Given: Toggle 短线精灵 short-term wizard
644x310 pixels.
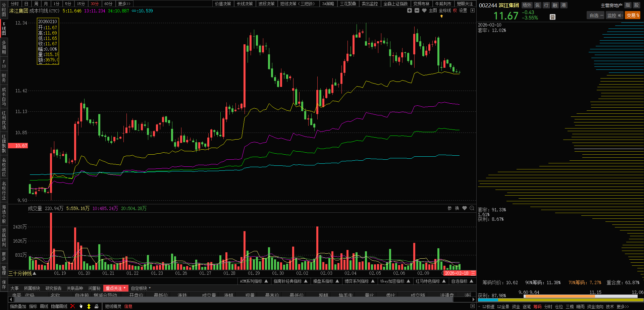Looking at the screenshot, I should 113,306.
